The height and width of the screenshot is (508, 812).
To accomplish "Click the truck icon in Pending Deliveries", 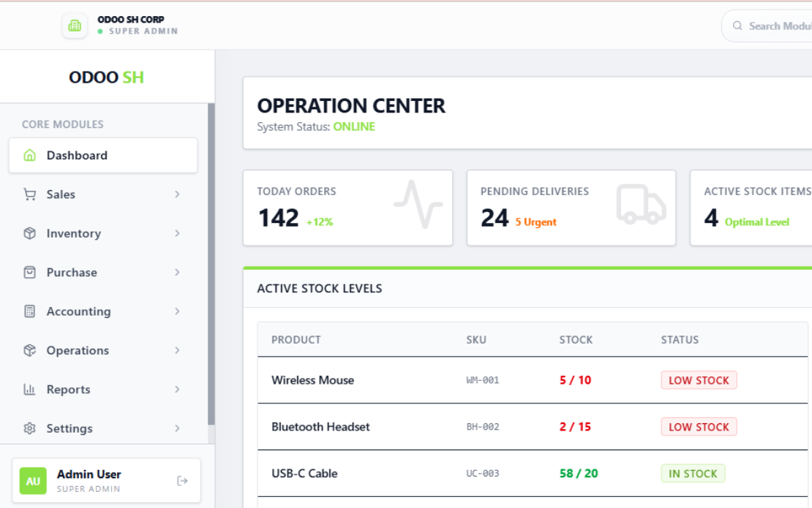I will [641, 205].
